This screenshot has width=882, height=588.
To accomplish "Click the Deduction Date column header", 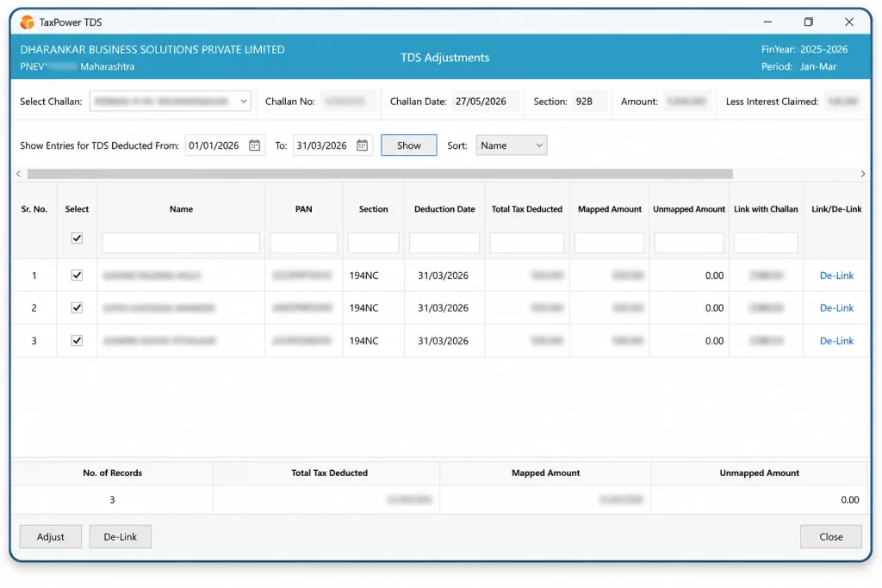I will click(x=444, y=209).
